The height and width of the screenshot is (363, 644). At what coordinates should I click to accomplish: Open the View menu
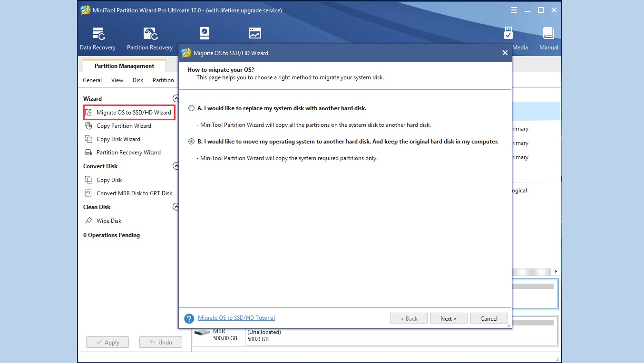[117, 80]
